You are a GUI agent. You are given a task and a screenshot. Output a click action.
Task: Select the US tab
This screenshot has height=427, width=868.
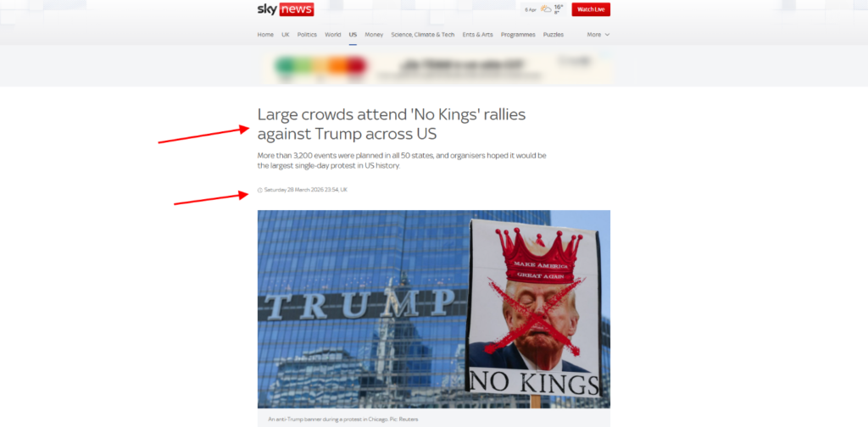coord(353,34)
